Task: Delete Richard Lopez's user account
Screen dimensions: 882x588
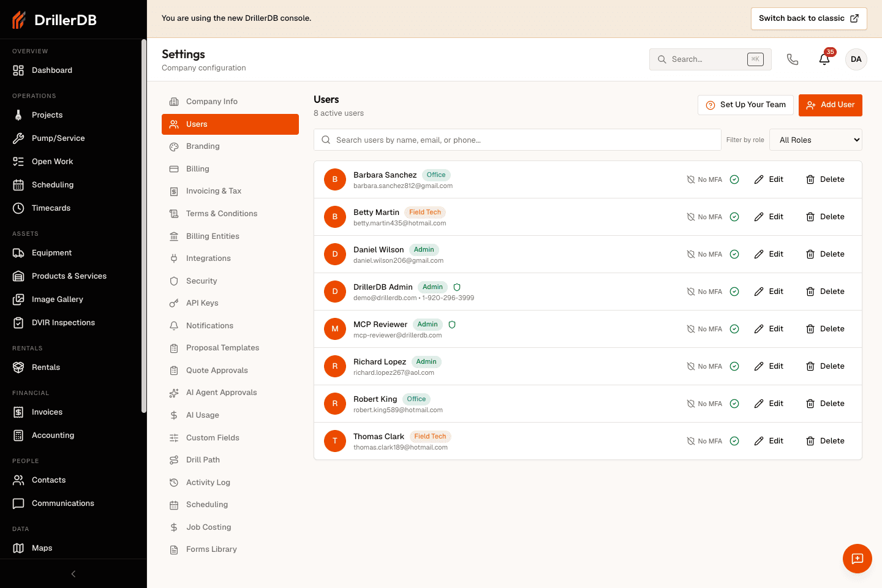Action: pos(825,366)
